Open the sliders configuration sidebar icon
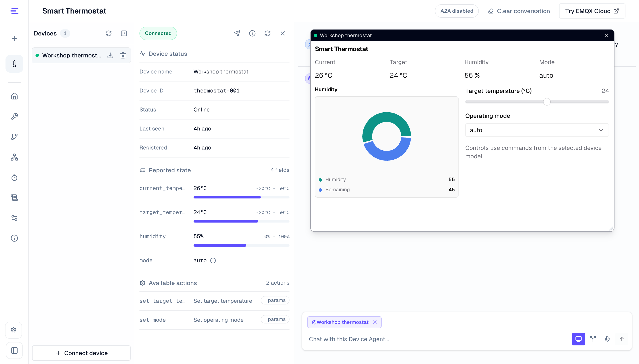Screen dimensions: 639x364 14,218
